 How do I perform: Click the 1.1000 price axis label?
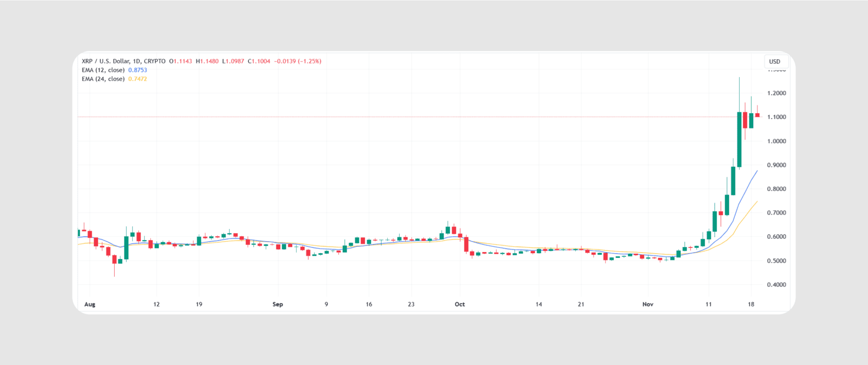[x=776, y=117]
